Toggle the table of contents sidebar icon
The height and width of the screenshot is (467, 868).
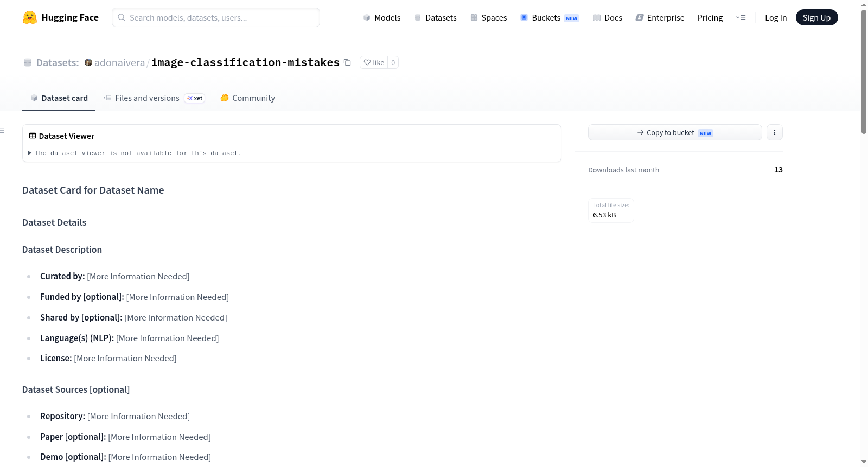[x=3, y=131]
